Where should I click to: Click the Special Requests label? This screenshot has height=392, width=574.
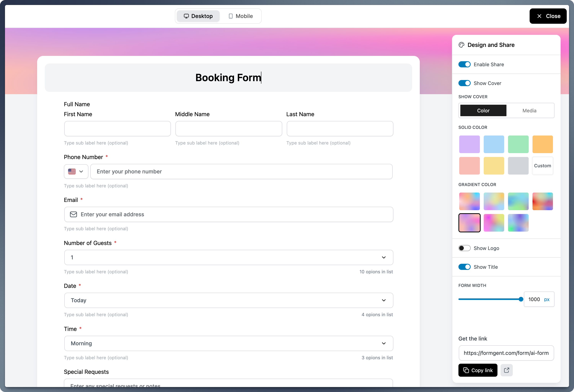point(86,372)
